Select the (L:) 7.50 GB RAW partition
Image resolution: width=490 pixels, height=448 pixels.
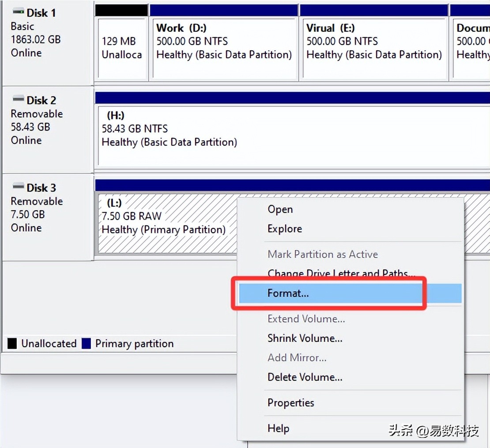coord(163,223)
